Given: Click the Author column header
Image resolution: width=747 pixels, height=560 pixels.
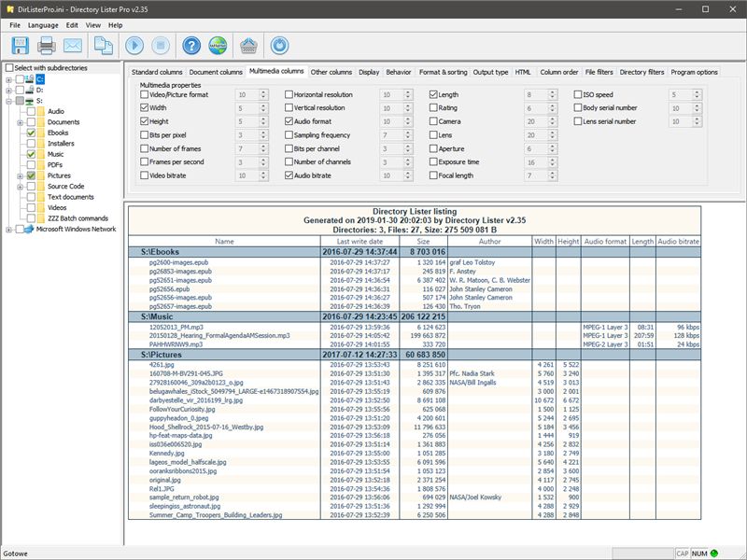Looking at the screenshot, I should [x=489, y=242].
